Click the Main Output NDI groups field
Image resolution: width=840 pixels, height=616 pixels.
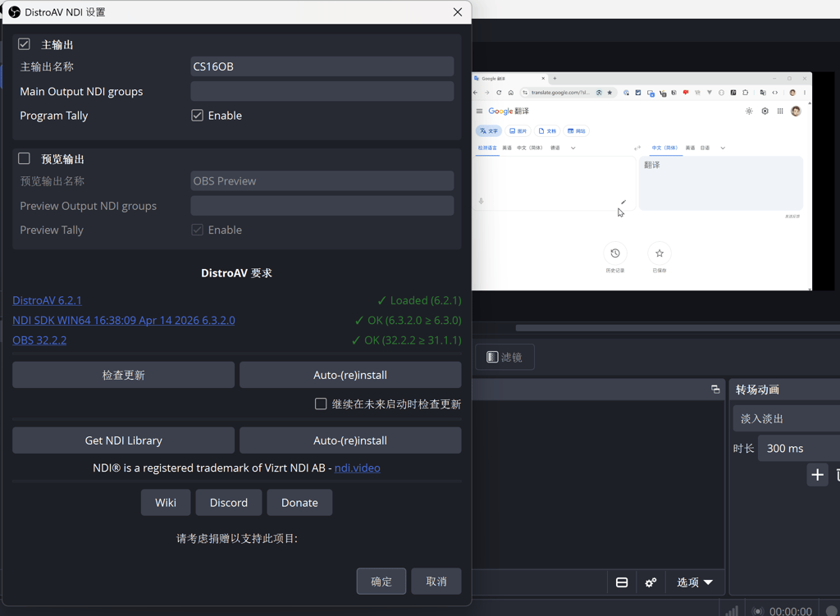(x=322, y=91)
